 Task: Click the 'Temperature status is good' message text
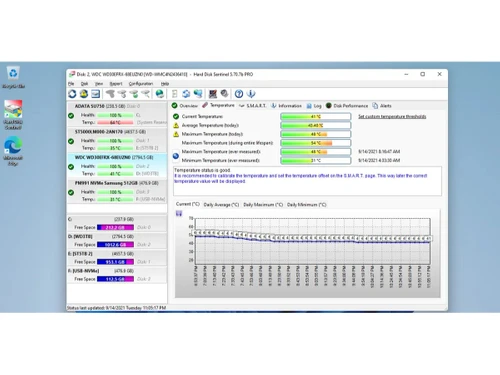[202, 170]
